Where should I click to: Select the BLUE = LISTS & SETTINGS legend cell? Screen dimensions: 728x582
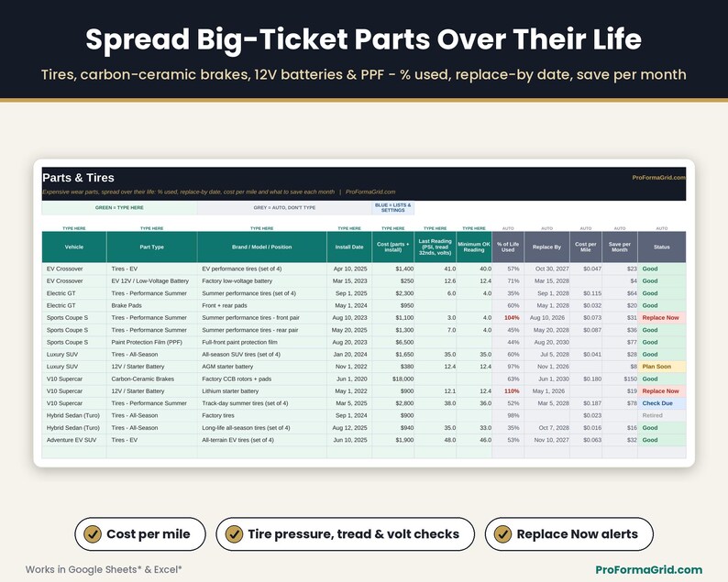(392, 207)
